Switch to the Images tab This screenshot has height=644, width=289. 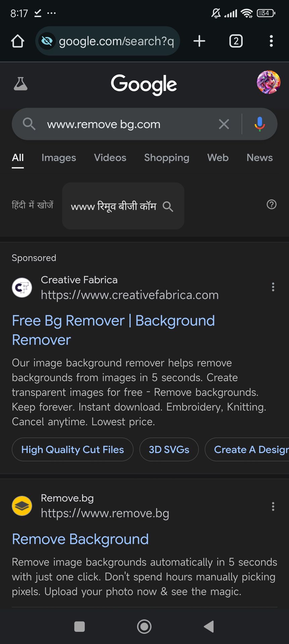pos(59,158)
